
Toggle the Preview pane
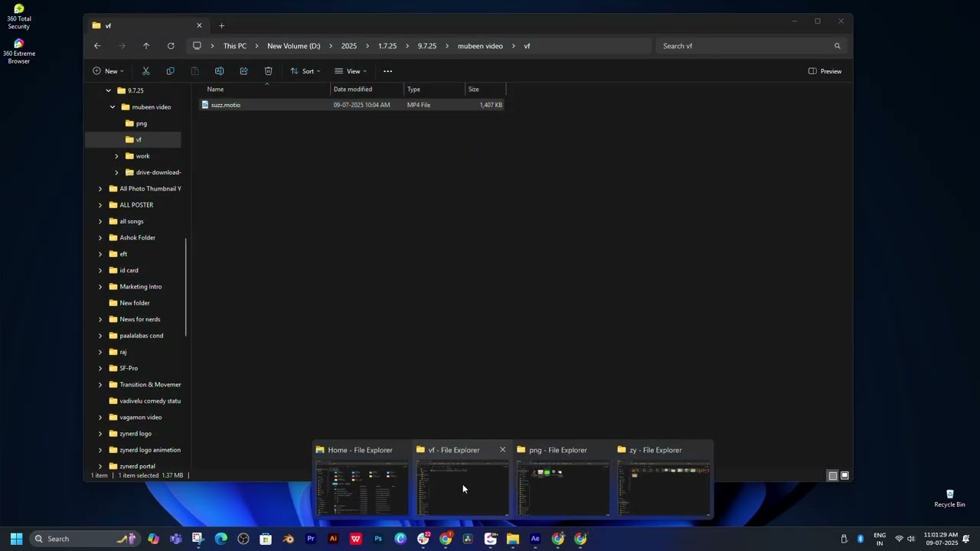pos(825,71)
